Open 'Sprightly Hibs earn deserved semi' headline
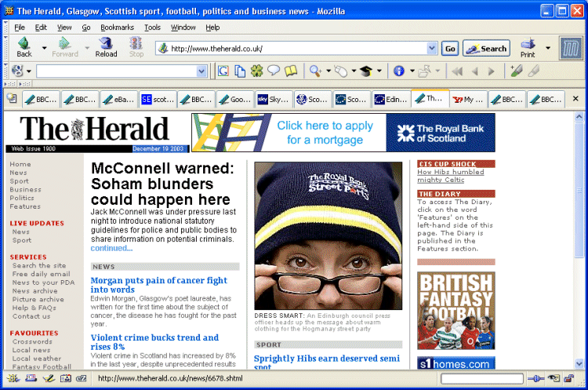Viewport: 588px width, 390px height. tap(327, 362)
